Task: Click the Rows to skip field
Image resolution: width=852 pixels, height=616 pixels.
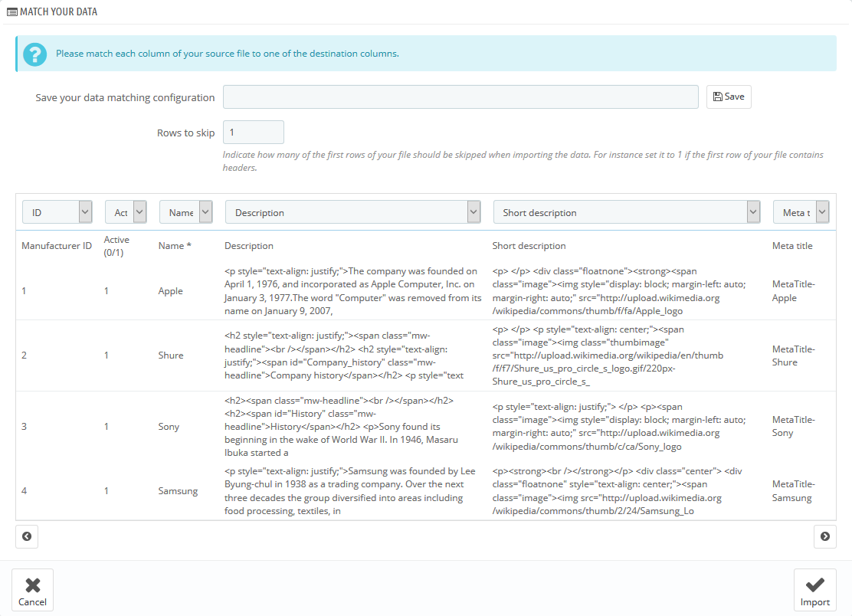Action: click(x=253, y=132)
